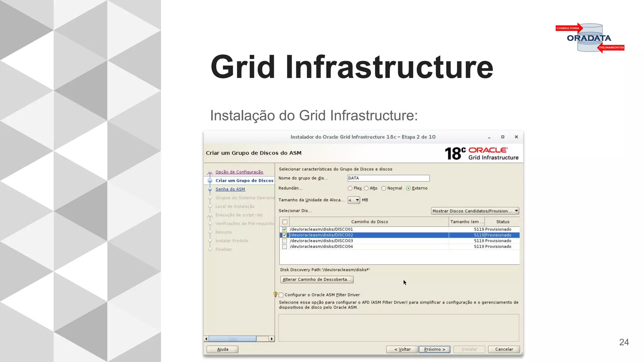Screen dimensions: 644x362
Task: Click the Resumo step
Action: 224,232
